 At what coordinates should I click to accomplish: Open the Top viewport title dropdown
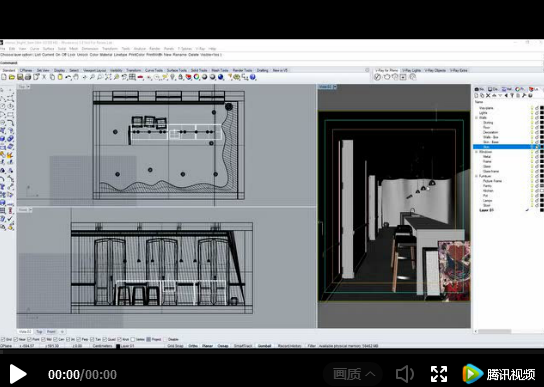[x=28, y=87]
